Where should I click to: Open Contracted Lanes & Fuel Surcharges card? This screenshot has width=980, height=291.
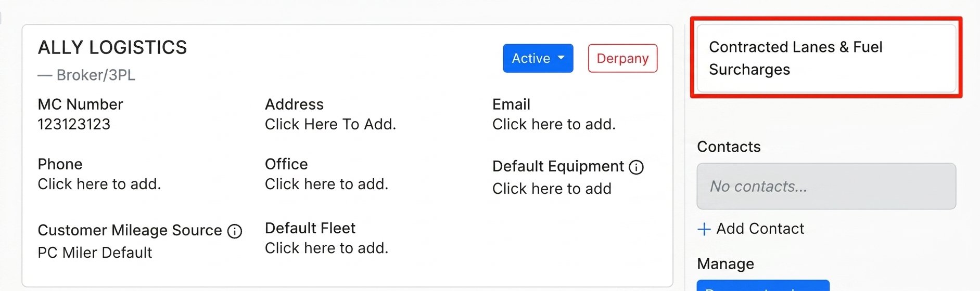[x=826, y=58]
